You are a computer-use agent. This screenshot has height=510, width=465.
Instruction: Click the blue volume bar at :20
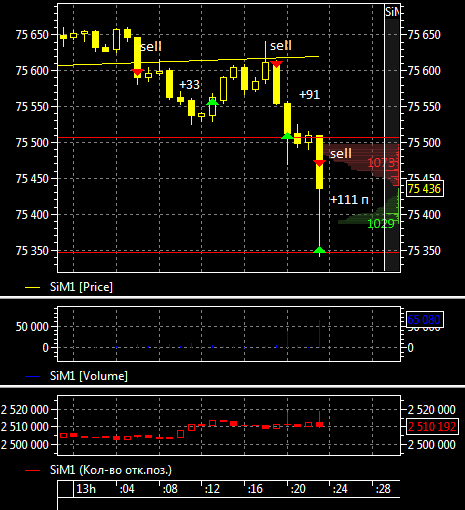click(x=287, y=339)
